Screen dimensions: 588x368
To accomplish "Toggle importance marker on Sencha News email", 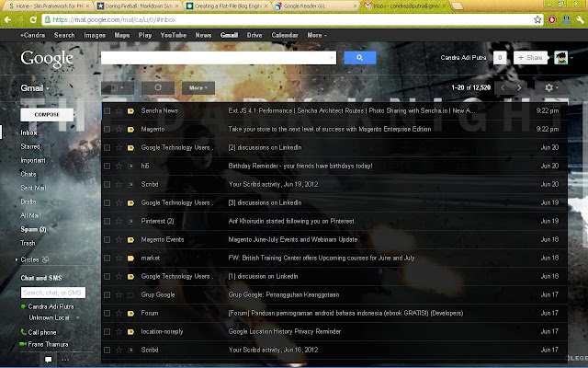I will (x=130, y=110).
